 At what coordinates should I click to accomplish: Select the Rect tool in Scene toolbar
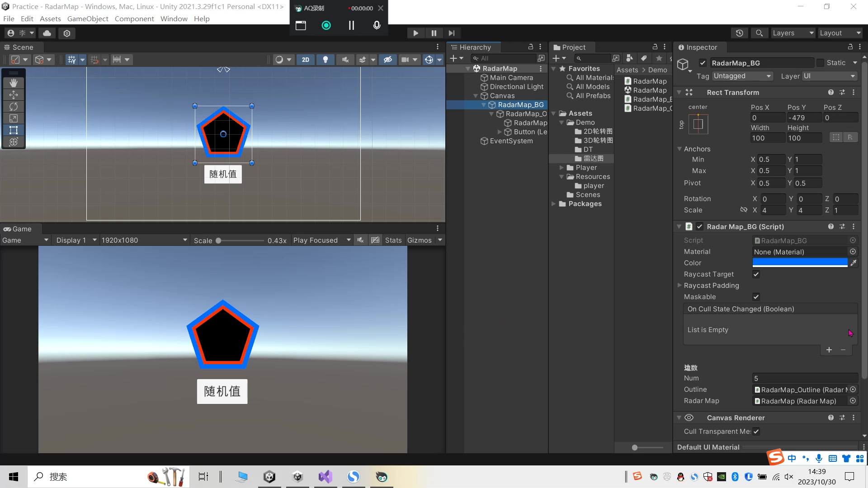[x=14, y=130]
